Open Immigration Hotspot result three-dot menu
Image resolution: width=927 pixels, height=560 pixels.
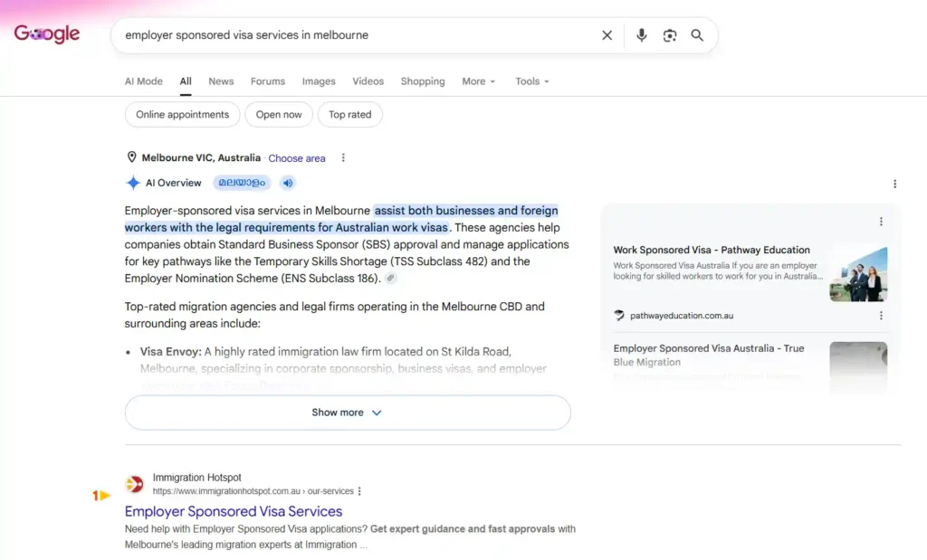(359, 491)
